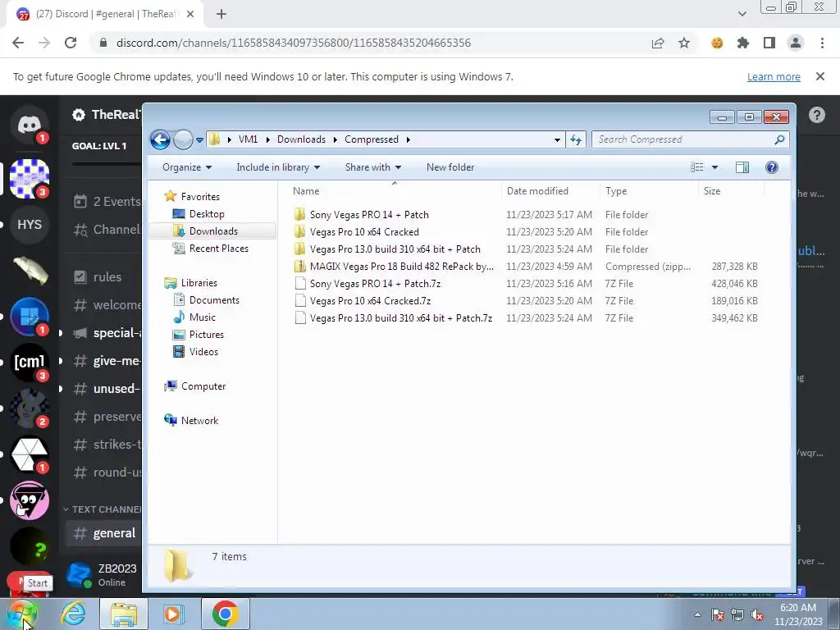Select Vegas Pro 13.0 build 310 folder
Viewport: 840px width, 630px height.
pyautogui.click(x=395, y=249)
